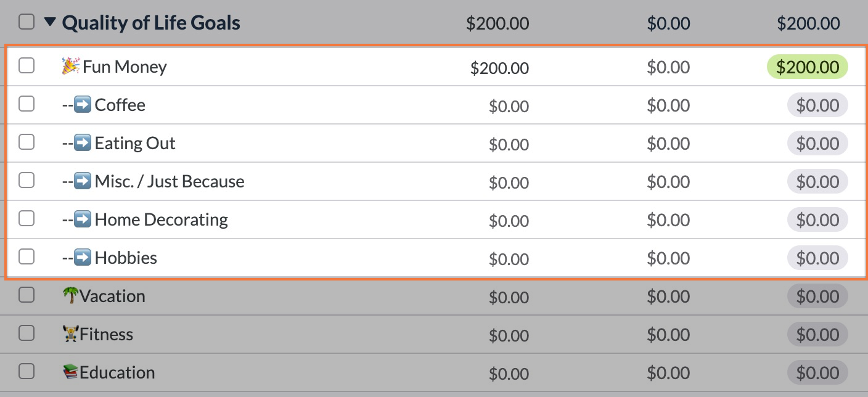Collapse the Quality of Life Goals group

[50, 23]
